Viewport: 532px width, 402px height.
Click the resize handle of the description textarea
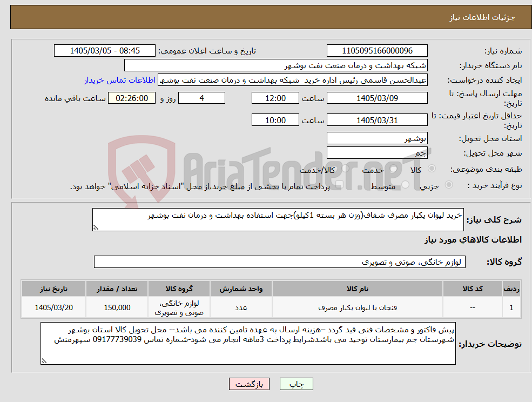[96, 228]
